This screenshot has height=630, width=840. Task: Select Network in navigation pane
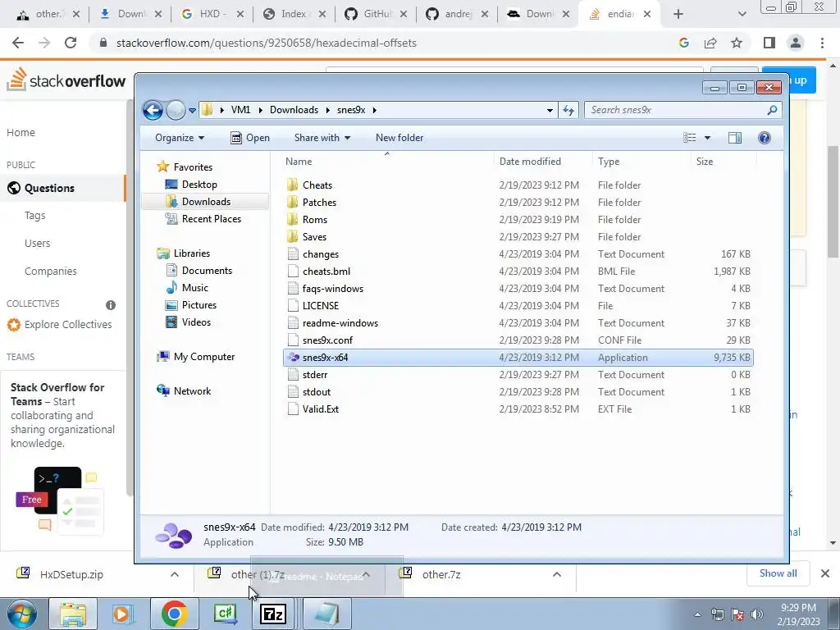pyautogui.click(x=192, y=391)
